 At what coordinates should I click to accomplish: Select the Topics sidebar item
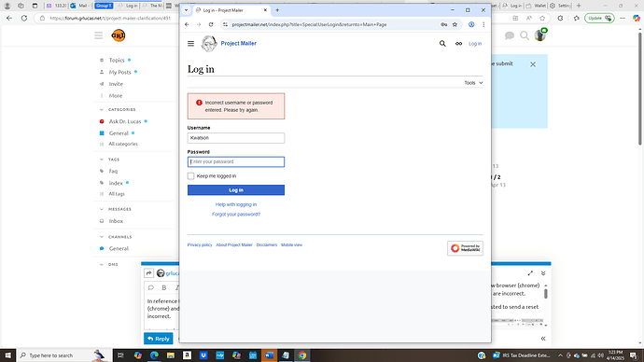[117, 61]
